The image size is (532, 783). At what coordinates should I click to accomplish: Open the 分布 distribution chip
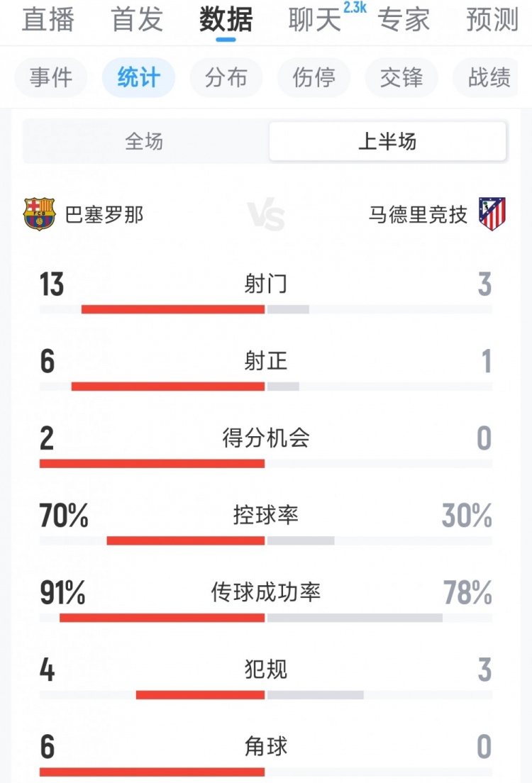pyautogui.click(x=226, y=77)
